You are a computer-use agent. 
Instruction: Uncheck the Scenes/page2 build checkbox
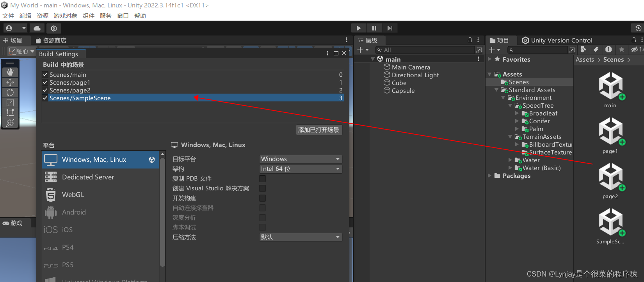point(45,90)
